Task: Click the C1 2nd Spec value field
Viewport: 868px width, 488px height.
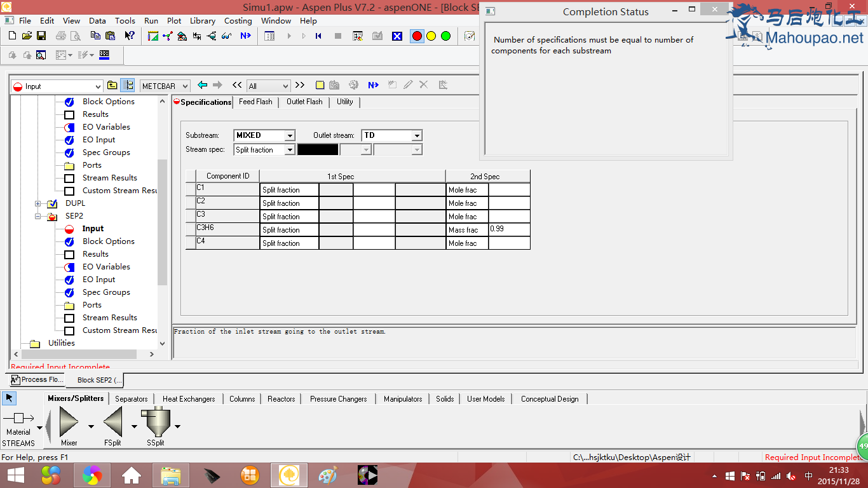Action: click(509, 189)
